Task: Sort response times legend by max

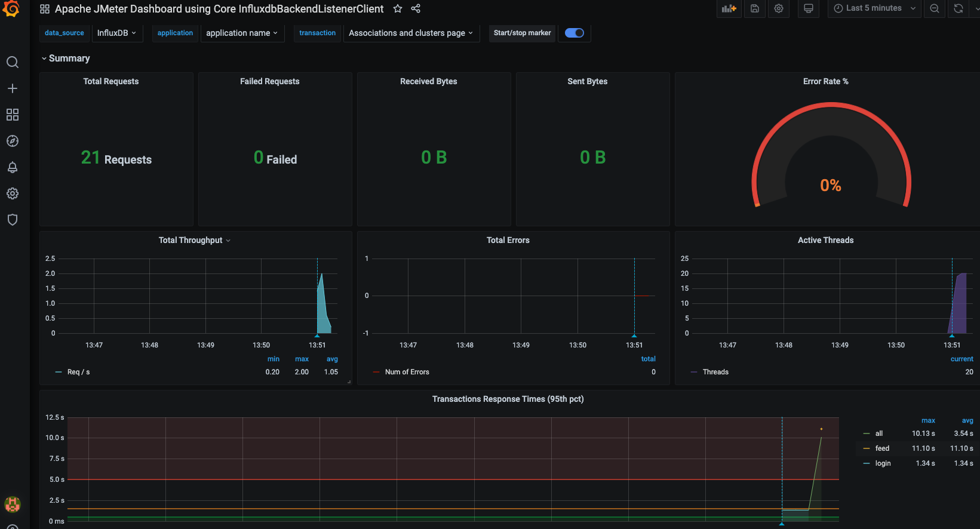Action: pos(929,420)
